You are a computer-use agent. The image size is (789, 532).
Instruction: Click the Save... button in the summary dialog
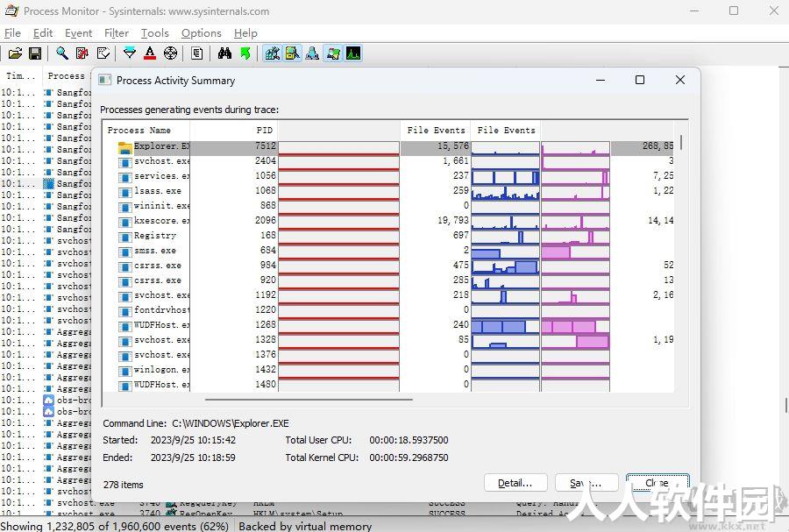tap(586, 483)
